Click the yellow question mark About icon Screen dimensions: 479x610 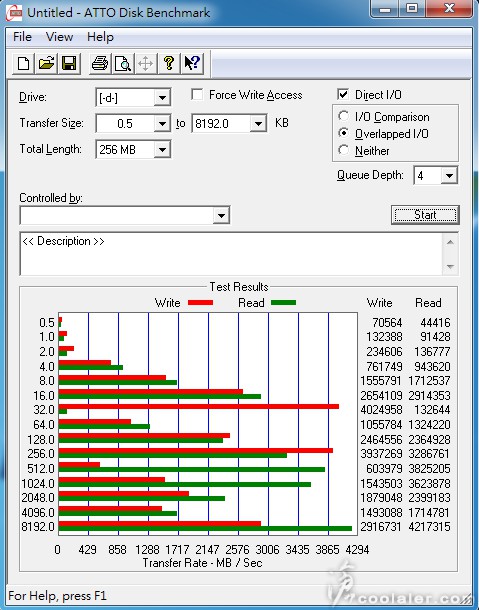[168, 63]
